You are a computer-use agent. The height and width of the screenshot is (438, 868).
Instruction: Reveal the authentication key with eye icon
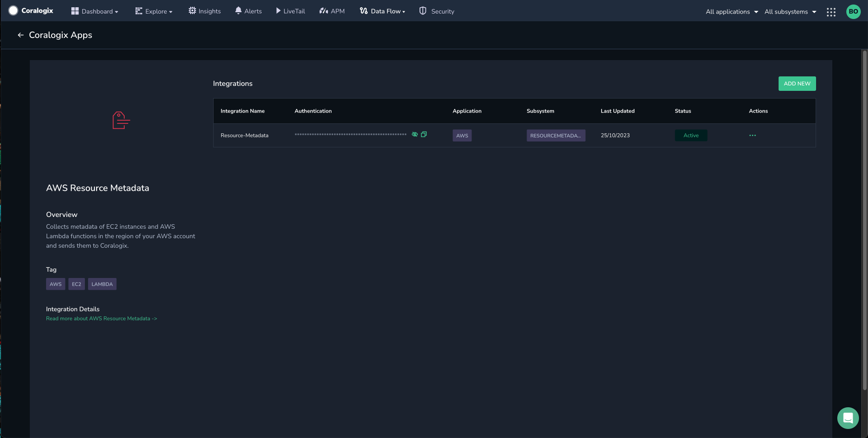415,134
